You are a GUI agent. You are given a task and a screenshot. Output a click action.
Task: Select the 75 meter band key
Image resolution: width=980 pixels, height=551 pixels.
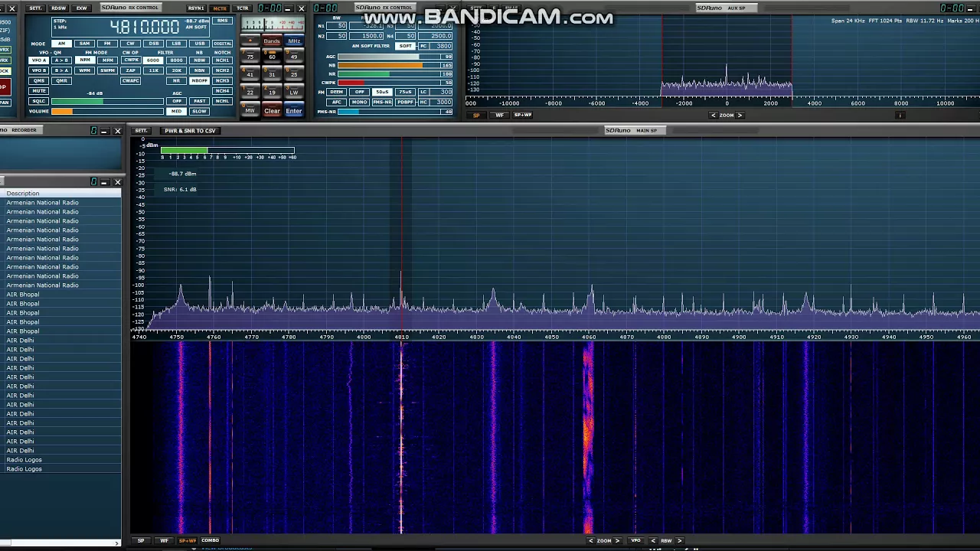250,56
